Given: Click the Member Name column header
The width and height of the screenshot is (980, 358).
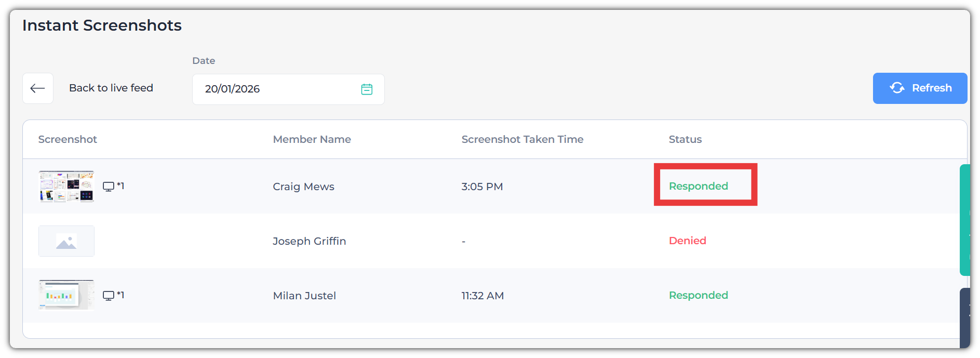Looking at the screenshot, I should (x=312, y=139).
